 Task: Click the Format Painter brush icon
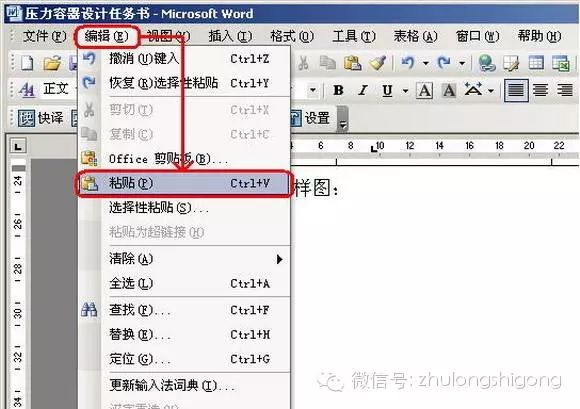click(377, 62)
